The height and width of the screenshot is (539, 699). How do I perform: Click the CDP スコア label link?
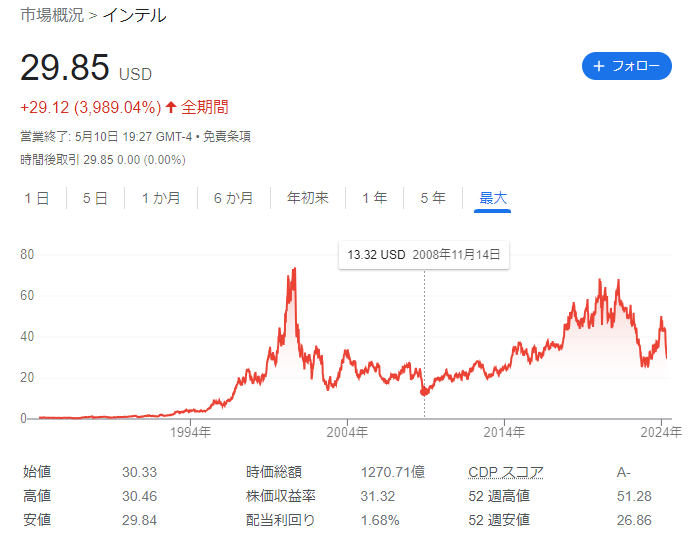pos(506,472)
